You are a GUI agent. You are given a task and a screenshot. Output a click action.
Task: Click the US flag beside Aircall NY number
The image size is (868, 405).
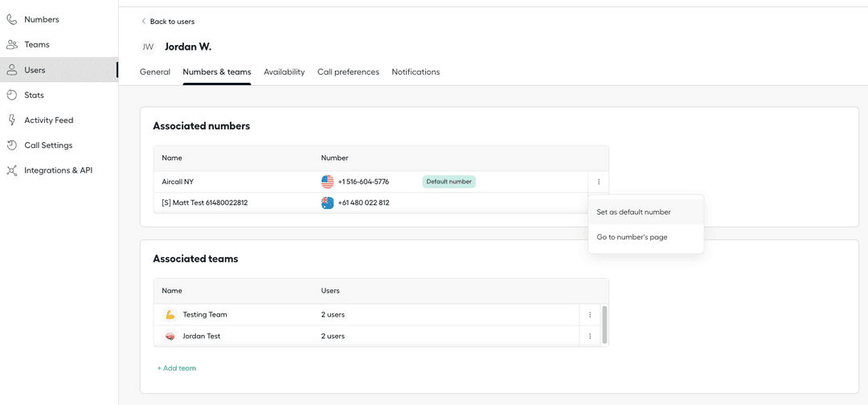point(327,182)
